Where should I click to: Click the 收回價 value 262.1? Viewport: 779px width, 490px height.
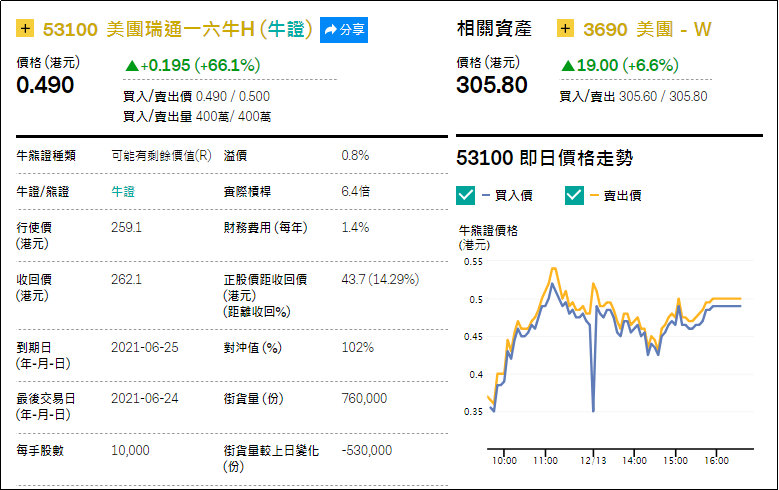pos(126,279)
